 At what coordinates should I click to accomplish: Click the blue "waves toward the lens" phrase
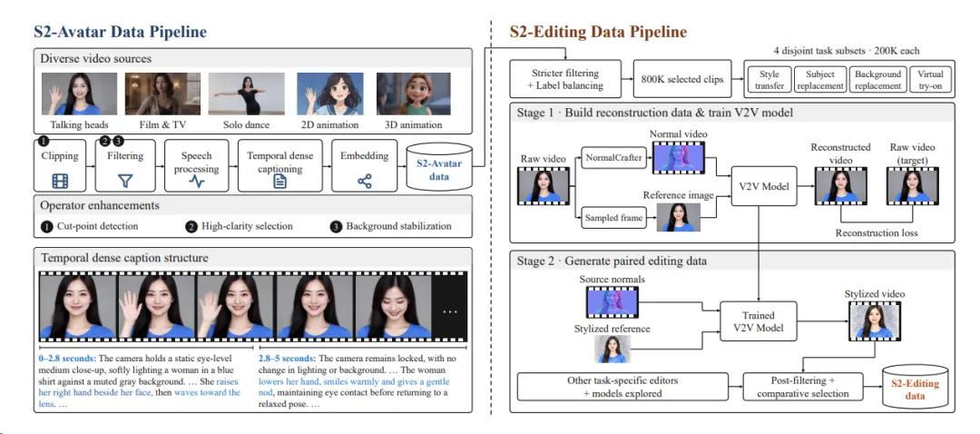click(x=140, y=399)
